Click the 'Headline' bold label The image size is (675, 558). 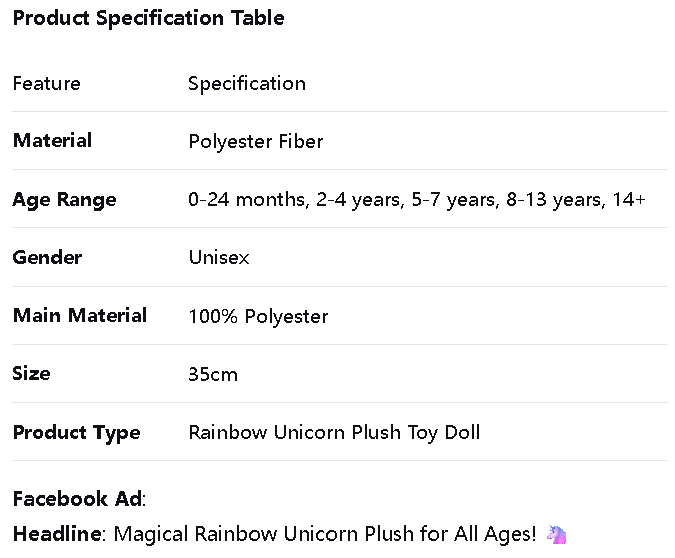[57, 534]
